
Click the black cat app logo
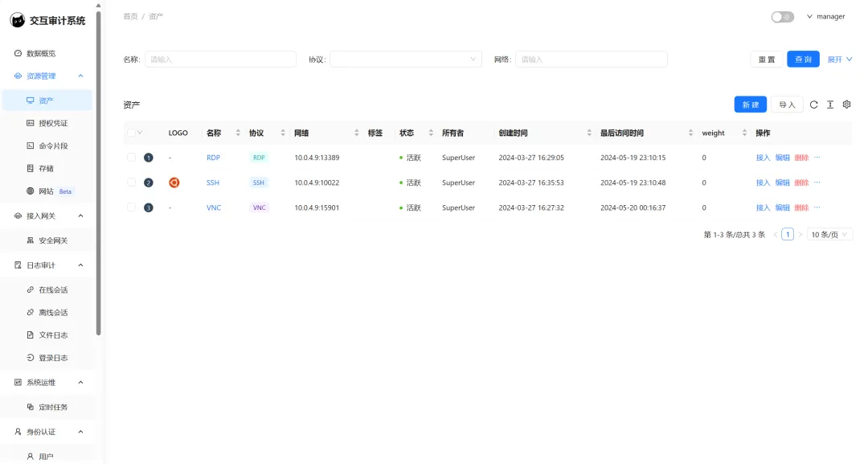17,20
